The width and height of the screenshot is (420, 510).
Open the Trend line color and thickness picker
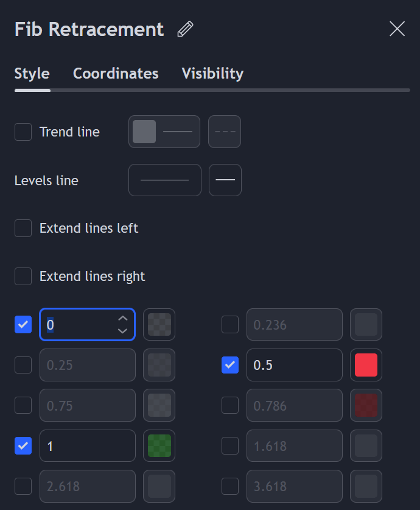coord(164,132)
